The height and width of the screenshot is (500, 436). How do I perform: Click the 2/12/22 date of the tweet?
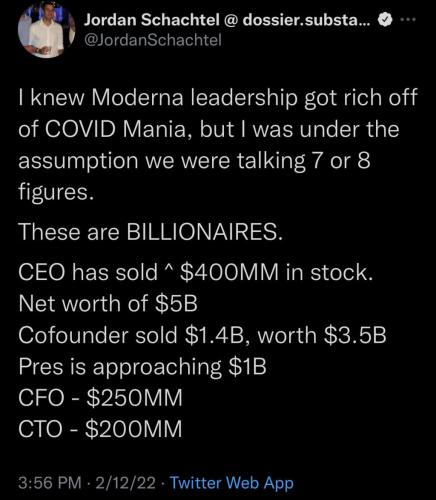[126, 483]
